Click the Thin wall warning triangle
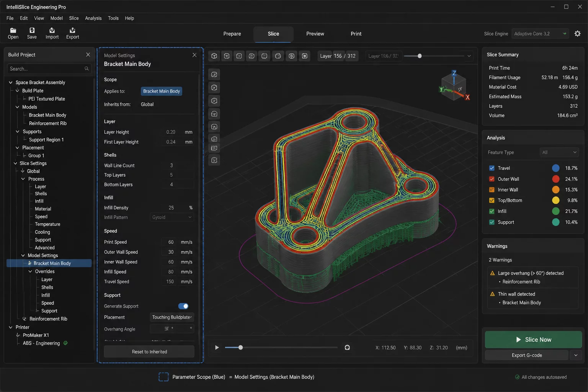Image resolution: width=588 pixels, height=392 pixels. tap(492, 294)
